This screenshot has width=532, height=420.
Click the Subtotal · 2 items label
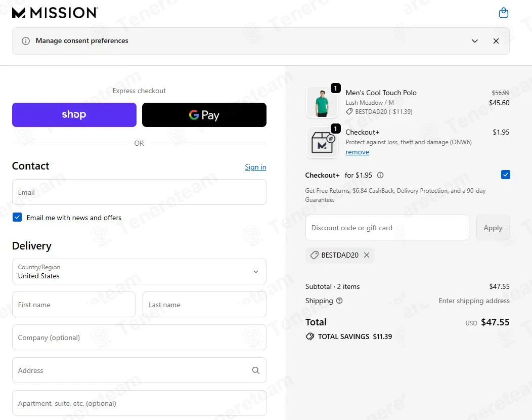click(x=333, y=286)
